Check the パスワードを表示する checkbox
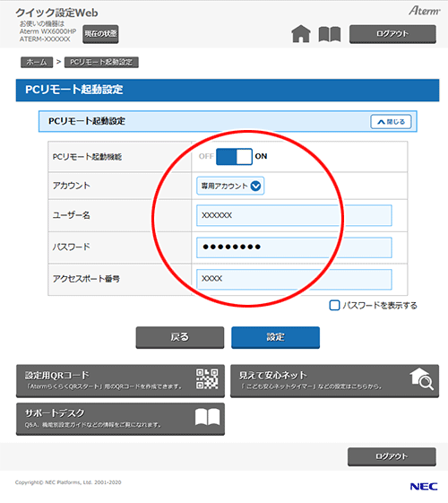Viewport: 448px width, 503px height. pyautogui.click(x=334, y=305)
